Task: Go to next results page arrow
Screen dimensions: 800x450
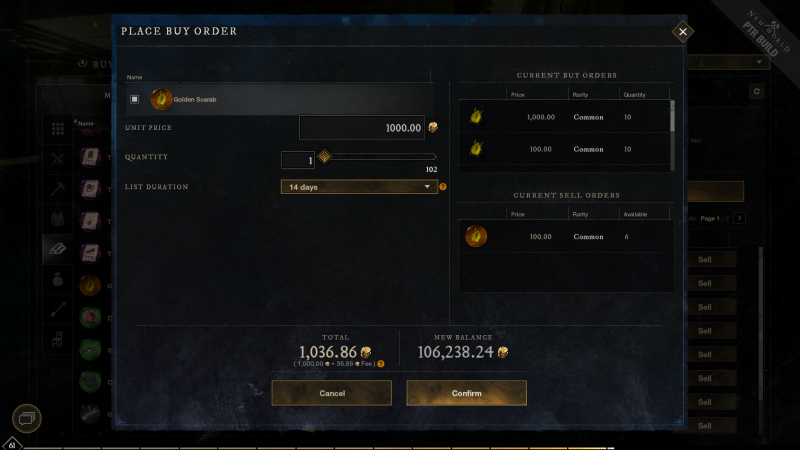Action: pyautogui.click(x=740, y=218)
